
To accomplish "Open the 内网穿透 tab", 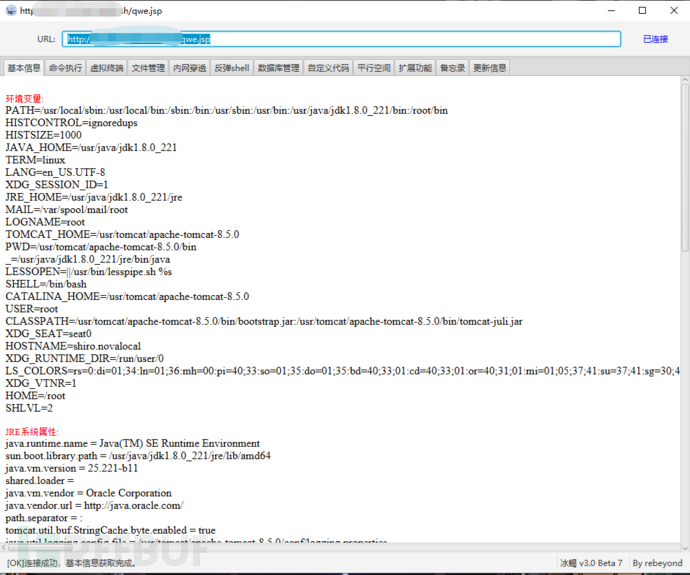I will click(189, 68).
